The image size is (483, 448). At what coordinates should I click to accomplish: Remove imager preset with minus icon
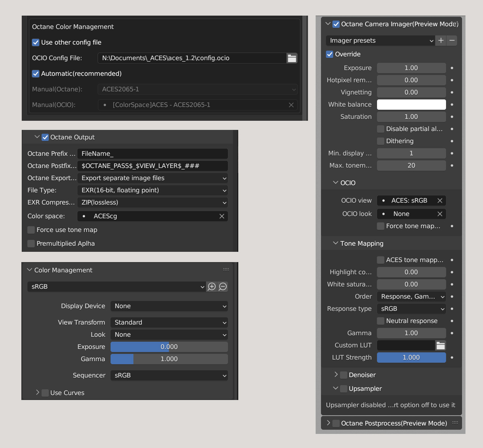click(452, 40)
